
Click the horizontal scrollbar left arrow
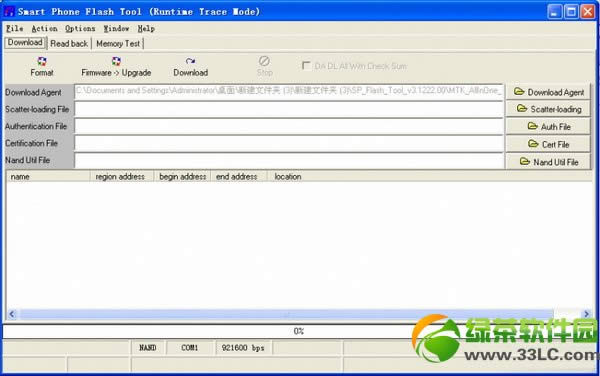[11, 314]
